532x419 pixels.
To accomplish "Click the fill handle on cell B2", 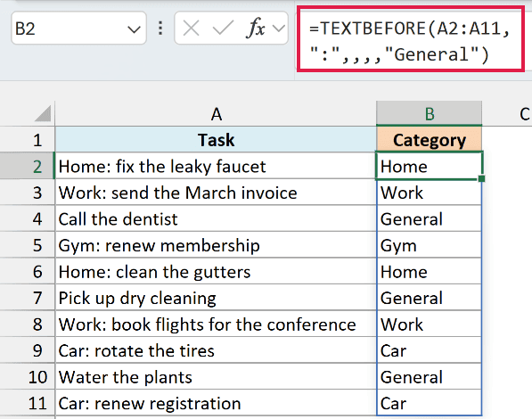I will tap(481, 178).
